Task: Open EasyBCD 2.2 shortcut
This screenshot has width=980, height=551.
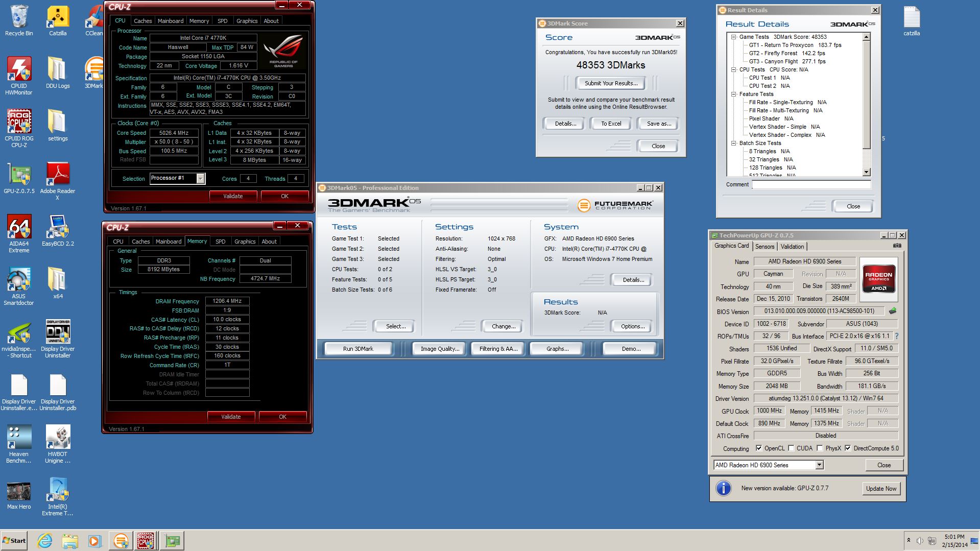Action: [58, 230]
